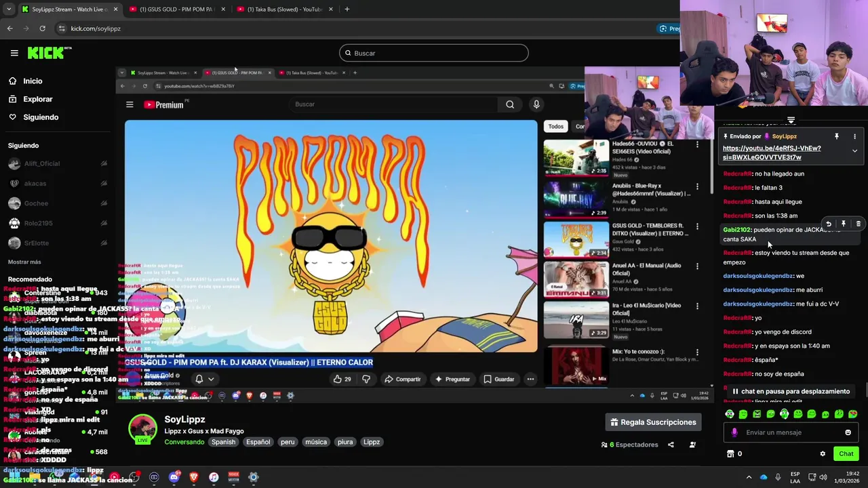The height and width of the screenshot is (488, 868).
Task: Reply to Gabi2102's chat message
Action: click(829, 224)
